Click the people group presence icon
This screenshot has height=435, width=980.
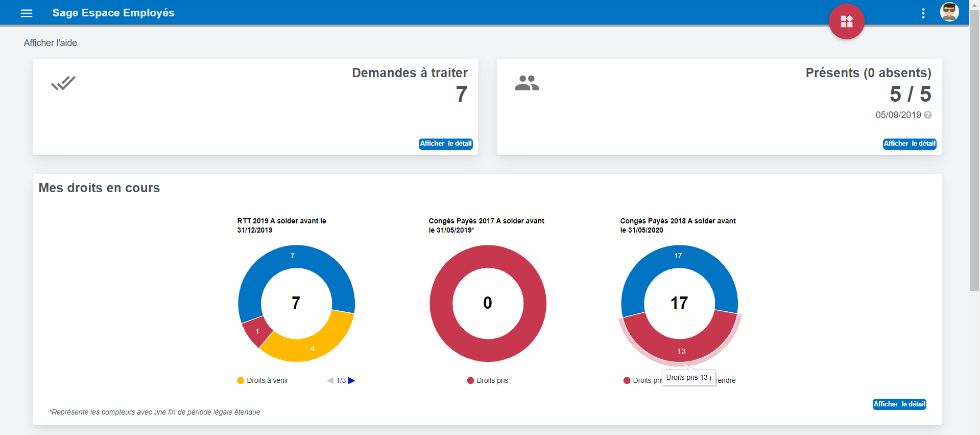pos(527,83)
